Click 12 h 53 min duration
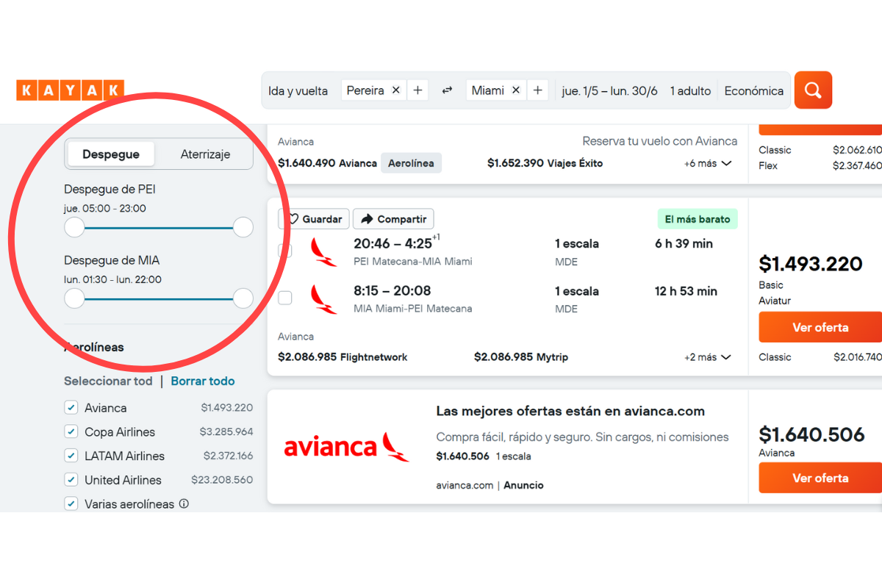 [x=686, y=291]
